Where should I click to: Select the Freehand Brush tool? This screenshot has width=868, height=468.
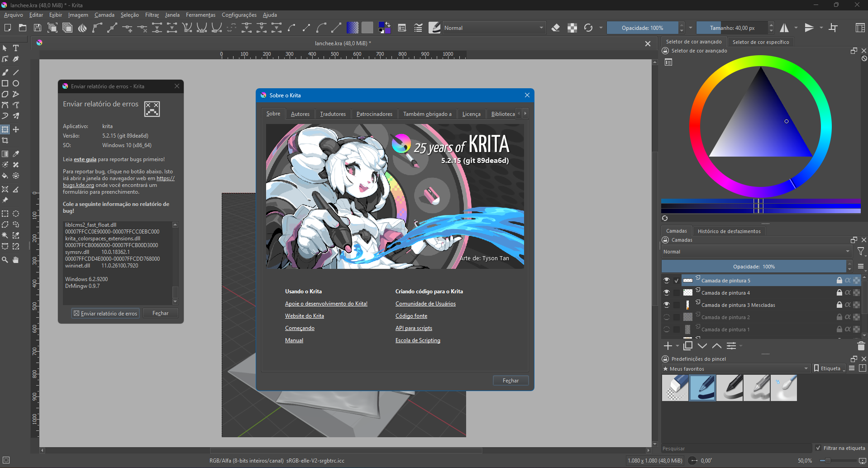pyautogui.click(x=5, y=72)
